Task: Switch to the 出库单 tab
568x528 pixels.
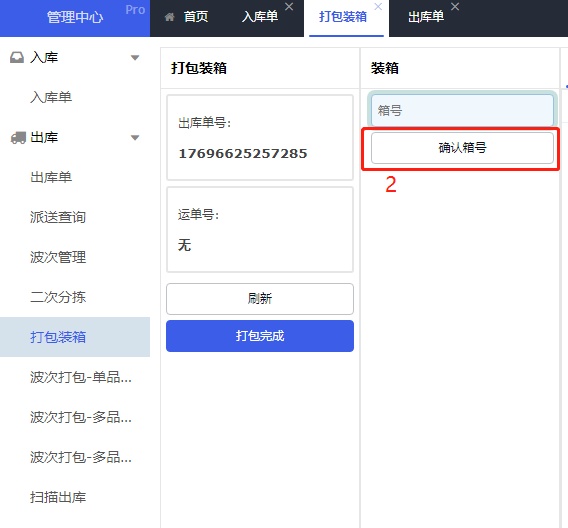Action: [426, 17]
